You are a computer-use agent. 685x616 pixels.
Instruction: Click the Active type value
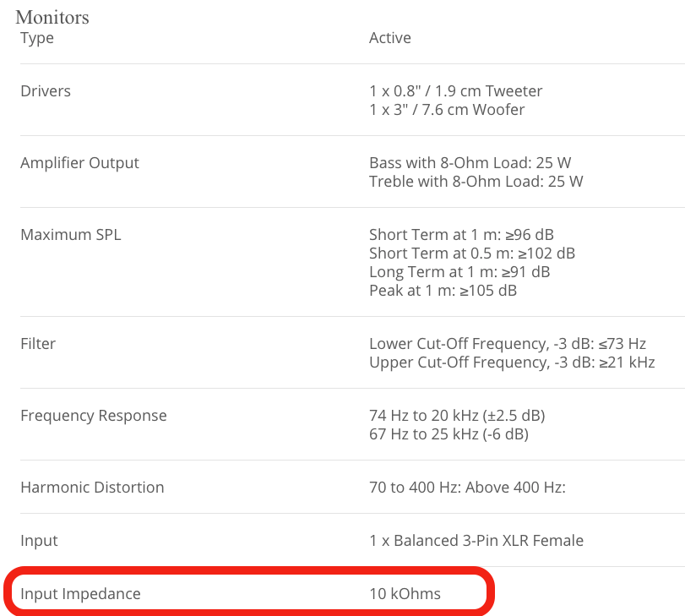(x=390, y=38)
